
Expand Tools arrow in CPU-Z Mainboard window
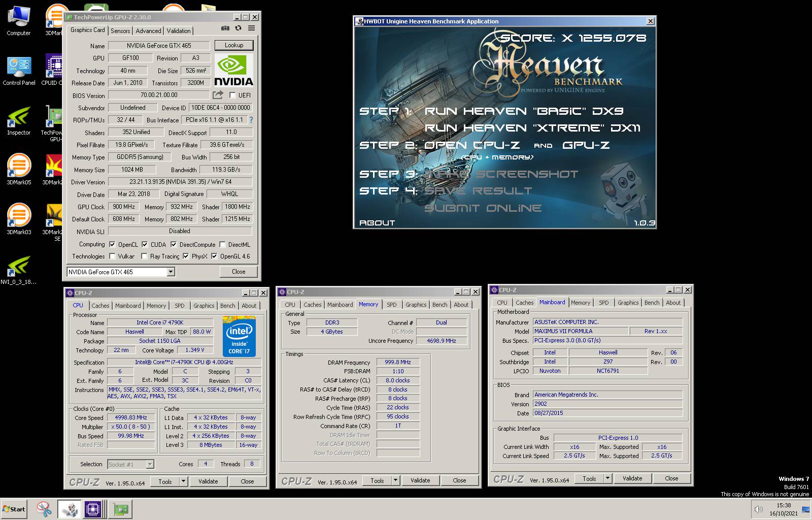click(608, 478)
